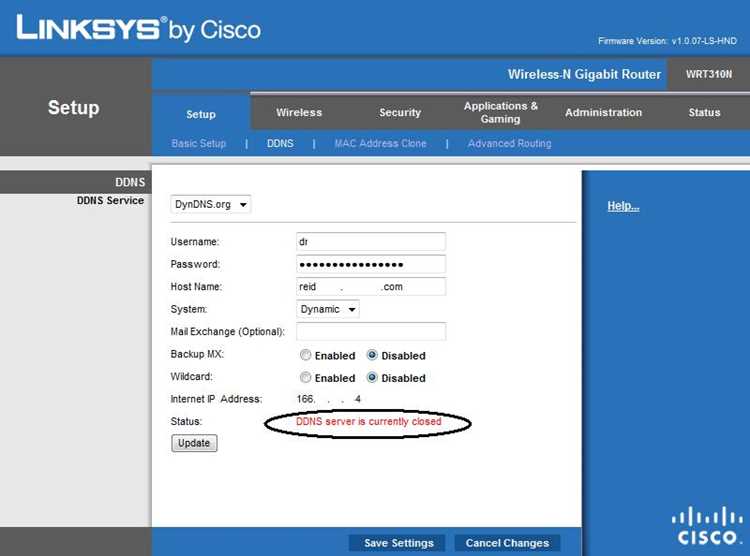Select the DDNS sub-tab
Image resolution: width=750 pixels, height=556 pixels.
[280, 143]
